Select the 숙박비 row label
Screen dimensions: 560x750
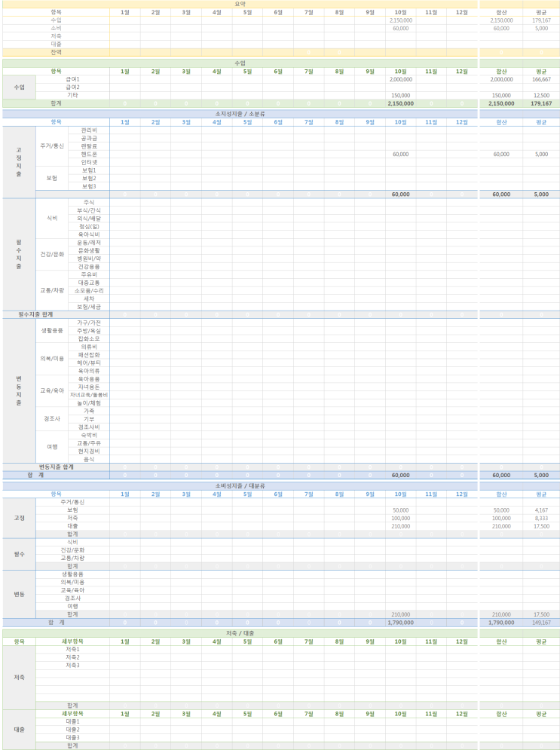(x=89, y=435)
